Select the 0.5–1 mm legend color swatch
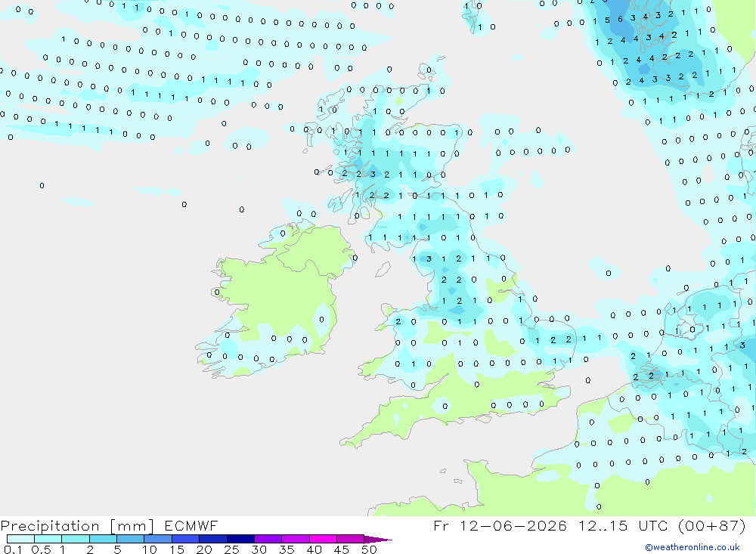 tap(48, 539)
